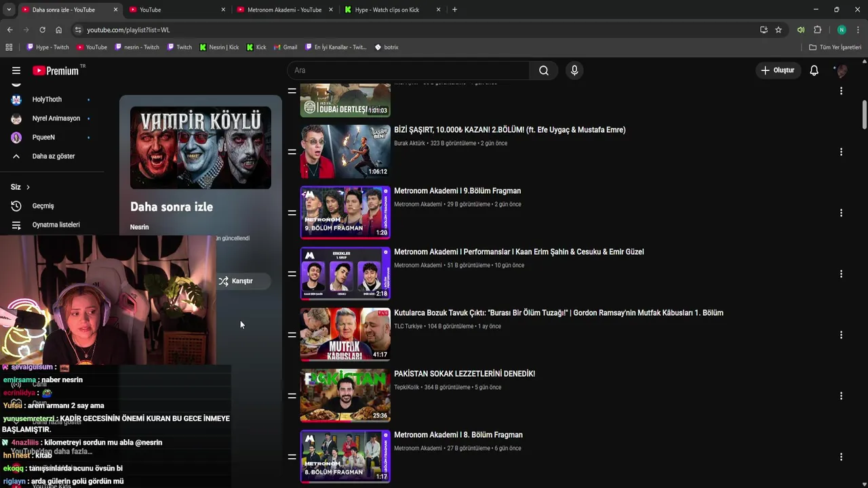Switch to Metronom Akademi browser tab
The image size is (868, 488).
285,9
